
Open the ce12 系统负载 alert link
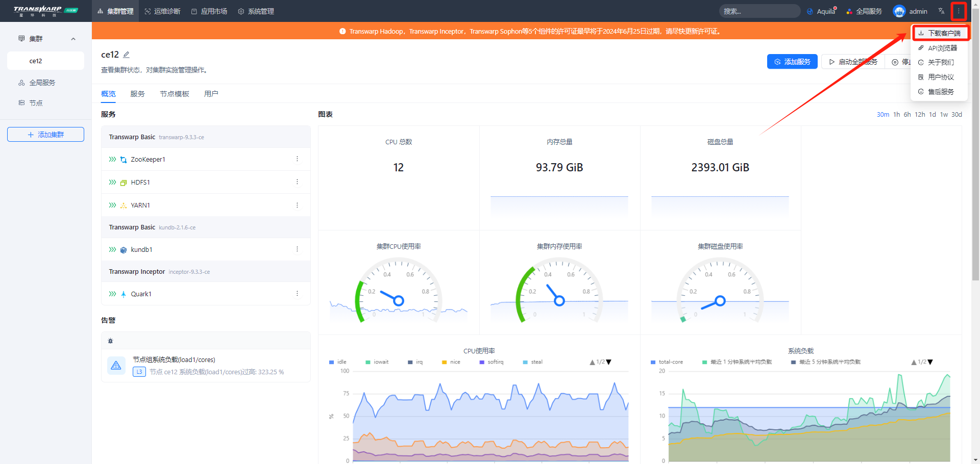(x=216, y=372)
